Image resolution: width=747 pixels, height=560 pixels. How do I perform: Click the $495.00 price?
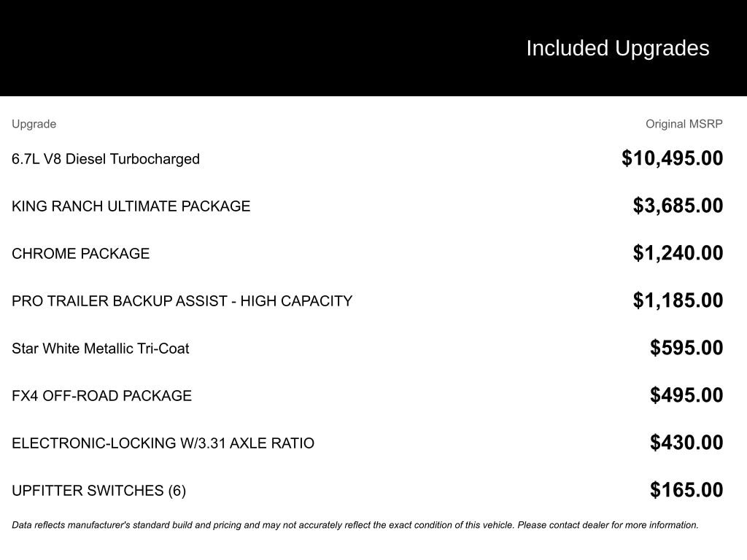[686, 395]
